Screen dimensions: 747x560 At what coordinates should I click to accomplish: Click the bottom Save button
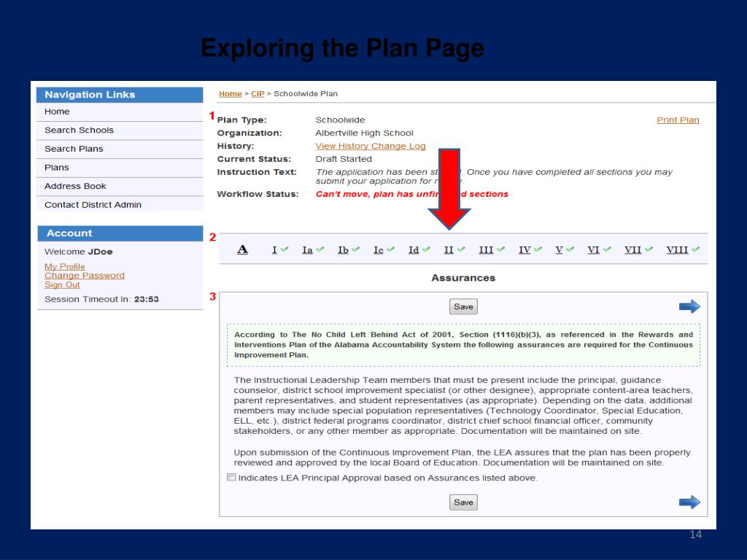[x=463, y=502]
